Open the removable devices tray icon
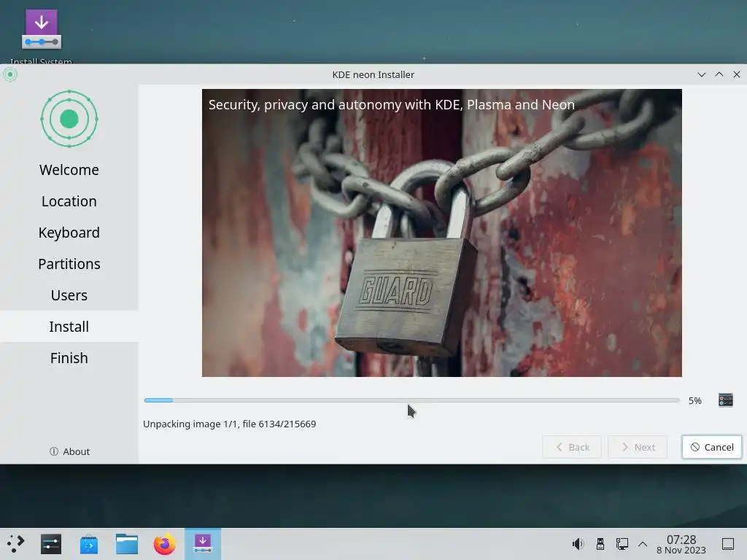The width and height of the screenshot is (747, 560). click(600, 544)
